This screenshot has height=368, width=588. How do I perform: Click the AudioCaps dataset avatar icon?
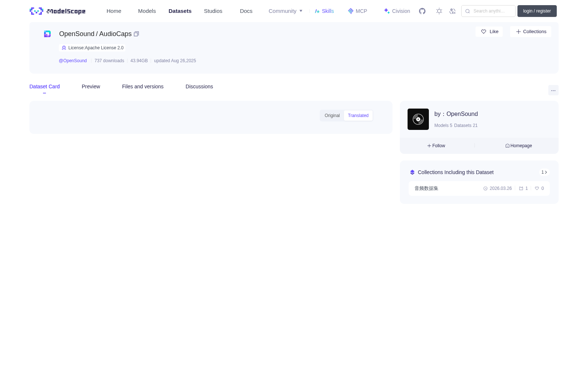(x=47, y=34)
